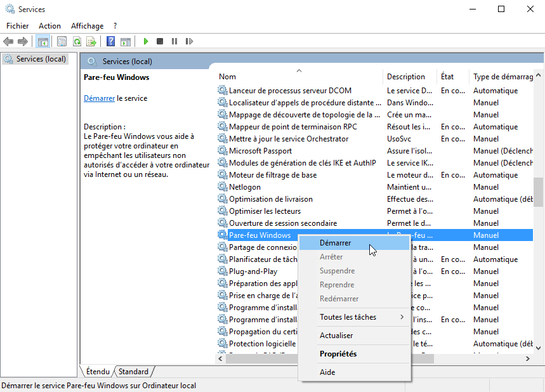Viewport: 545px width, 392px height.
Task: Choose Démarrer in the context menu
Action: tap(354, 243)
